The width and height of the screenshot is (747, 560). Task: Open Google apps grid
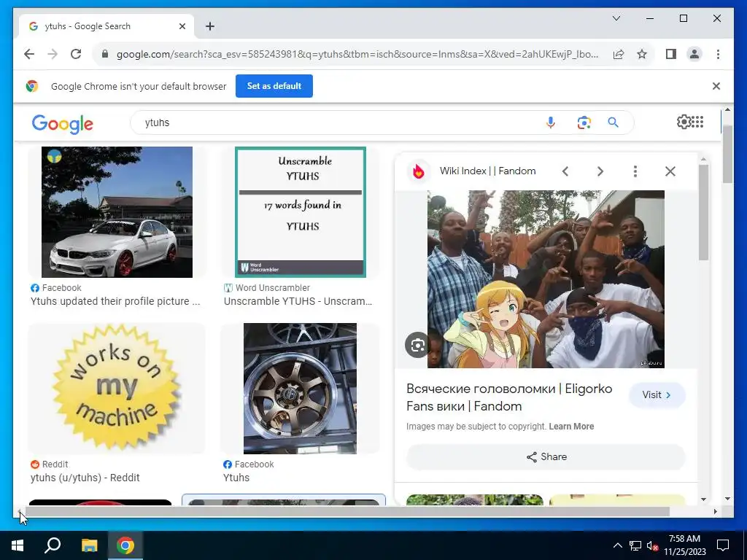pos(697,122)
